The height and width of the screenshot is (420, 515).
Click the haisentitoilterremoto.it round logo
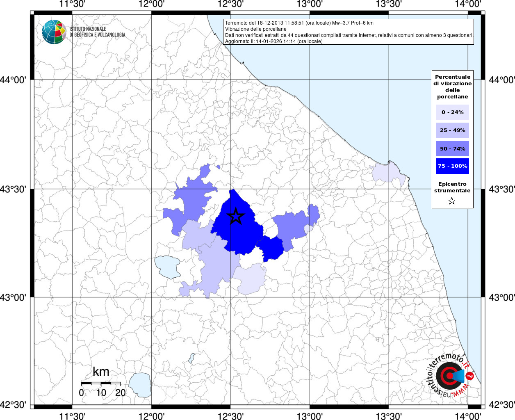(x=450, y=376)
